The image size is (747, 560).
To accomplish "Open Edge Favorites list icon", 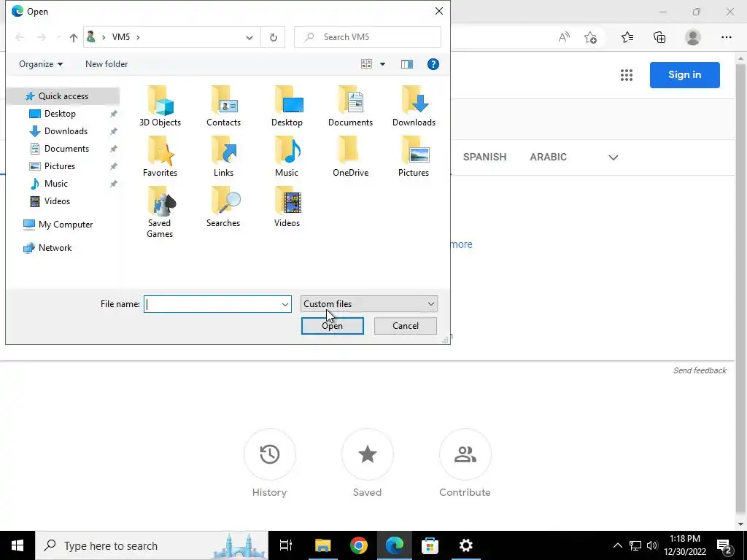I will point(627,37).
